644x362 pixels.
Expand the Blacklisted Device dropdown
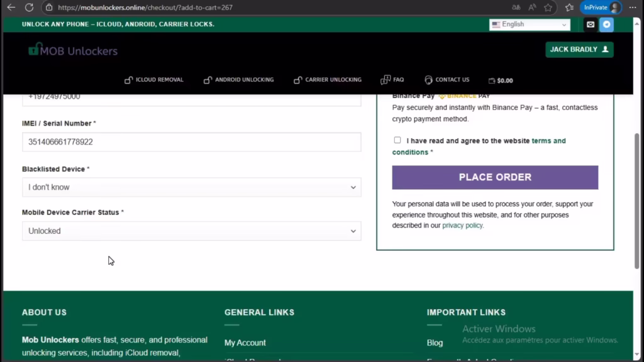point(192,187)
